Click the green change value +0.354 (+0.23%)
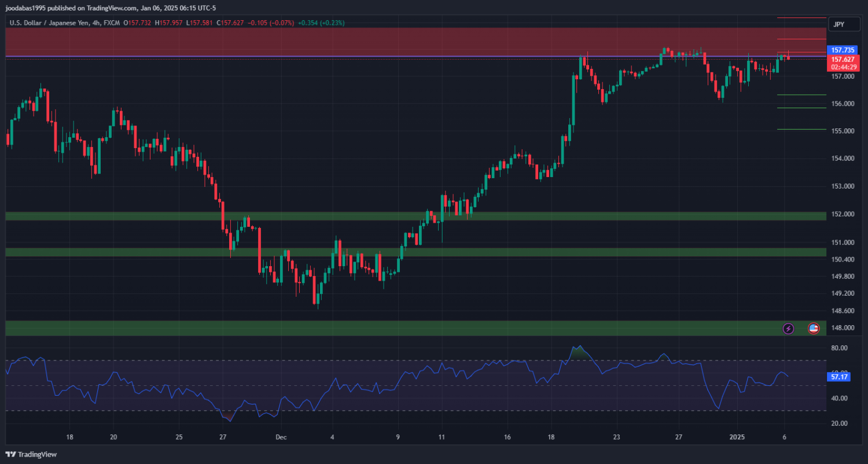868x464 pixels. point(321,23)
